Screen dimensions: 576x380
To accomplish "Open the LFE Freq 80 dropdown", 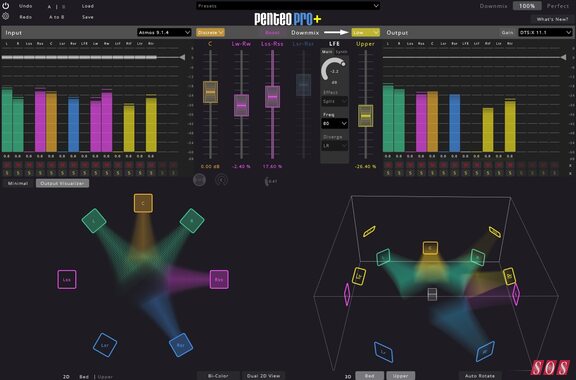I will pyautogui.click(x=335, y=123).
